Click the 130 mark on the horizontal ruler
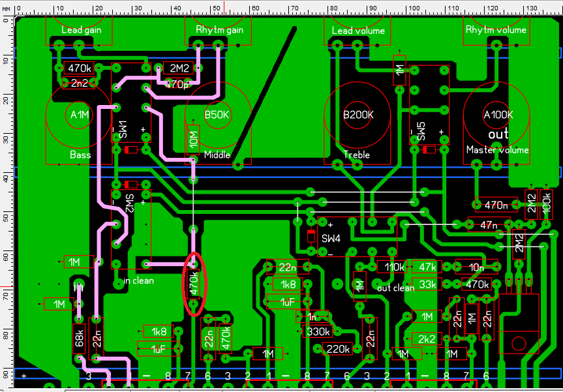This screenshot has height=392, width=563. [530, 8]
